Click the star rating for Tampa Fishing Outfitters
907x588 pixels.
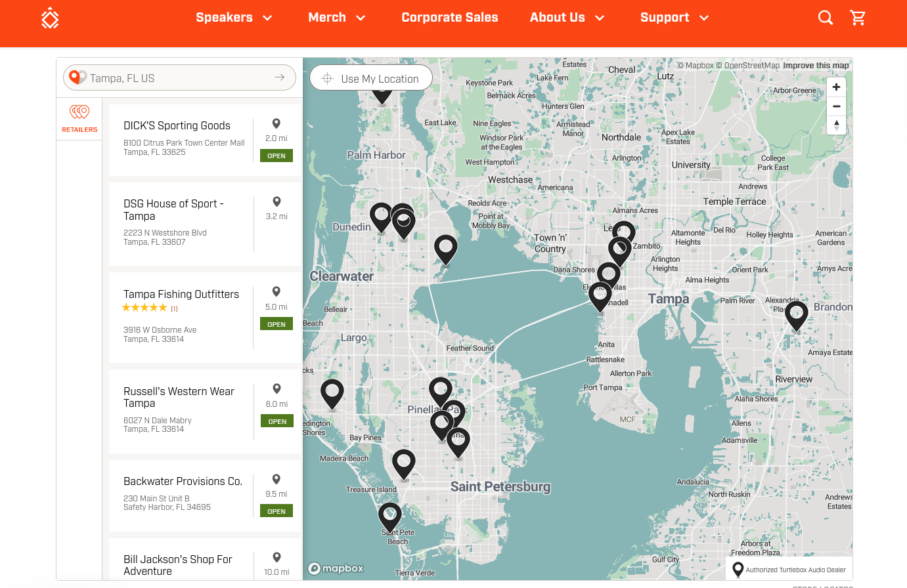(x=144, y=308)
